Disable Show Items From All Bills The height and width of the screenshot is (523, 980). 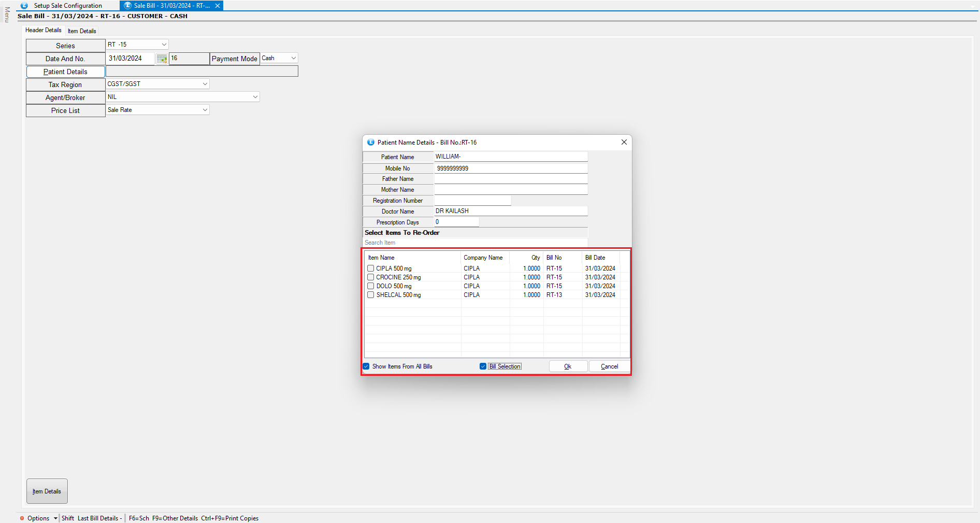366,366
